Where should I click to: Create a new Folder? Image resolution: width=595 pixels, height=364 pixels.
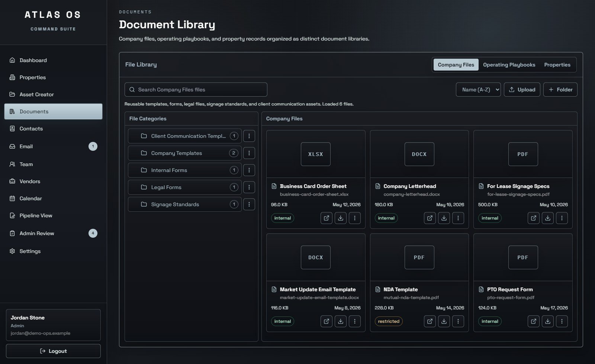click(560, 90)
